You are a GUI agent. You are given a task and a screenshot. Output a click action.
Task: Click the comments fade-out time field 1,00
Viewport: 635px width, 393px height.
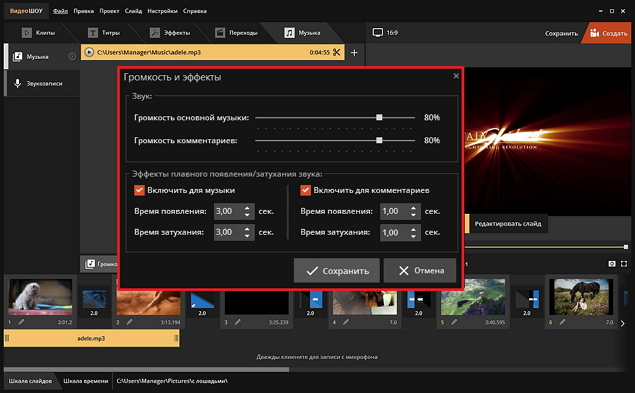point(400,233)
